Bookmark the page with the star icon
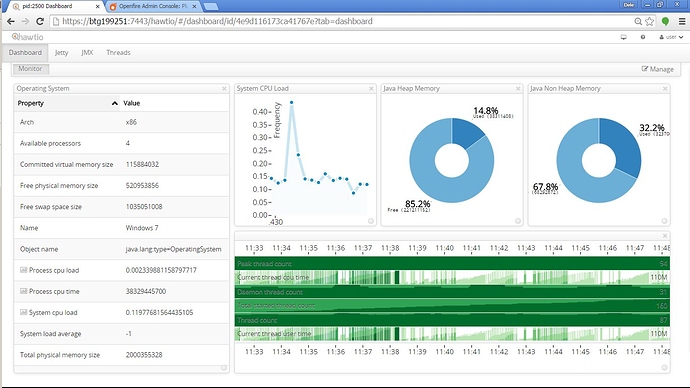Image resolution: width=690 pixels, height=388 pixels. [x=650, y=21]
